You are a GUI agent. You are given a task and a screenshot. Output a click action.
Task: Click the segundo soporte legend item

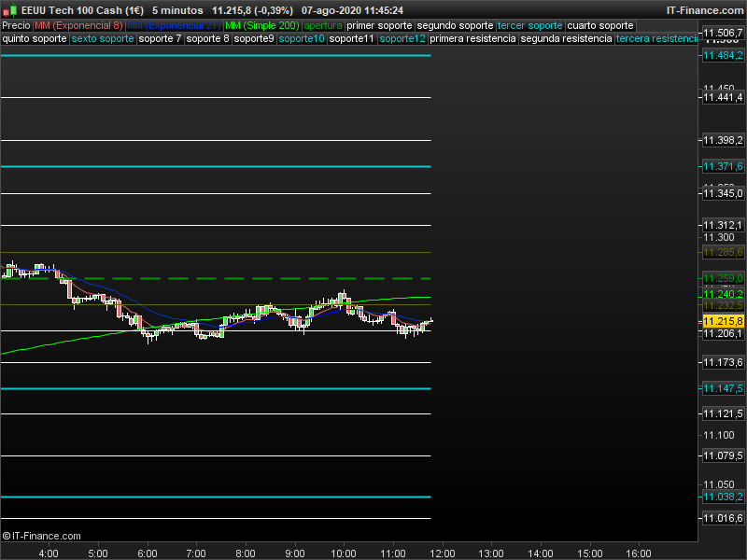coord(455,25)
